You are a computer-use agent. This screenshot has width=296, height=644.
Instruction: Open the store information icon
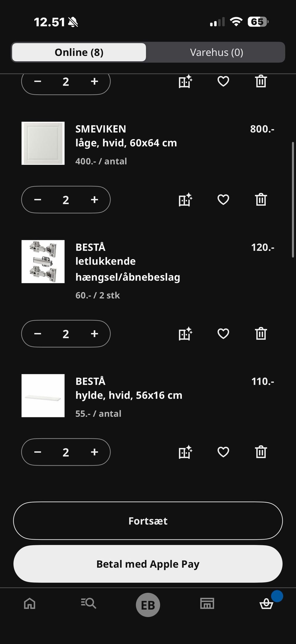[x=207, y=603]
